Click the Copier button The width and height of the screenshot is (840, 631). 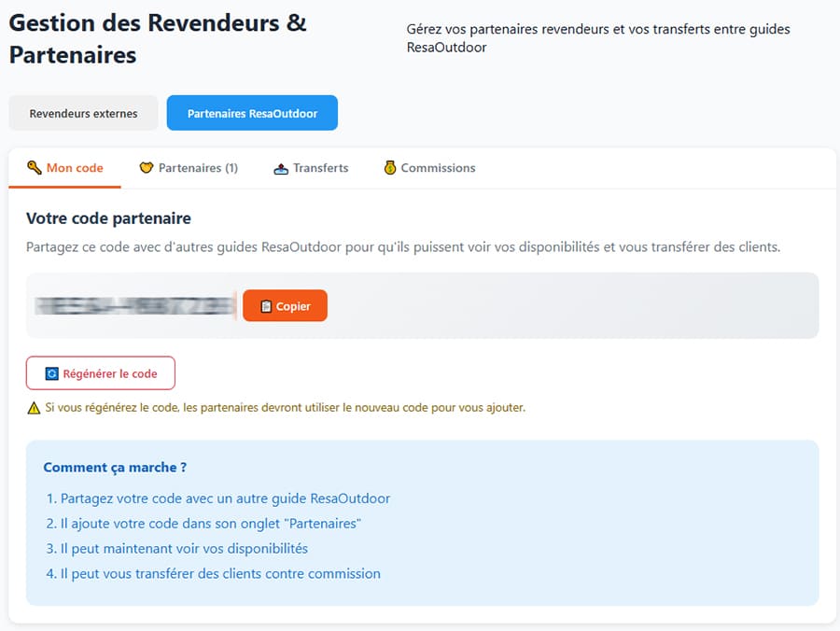[x=285, y=305]
